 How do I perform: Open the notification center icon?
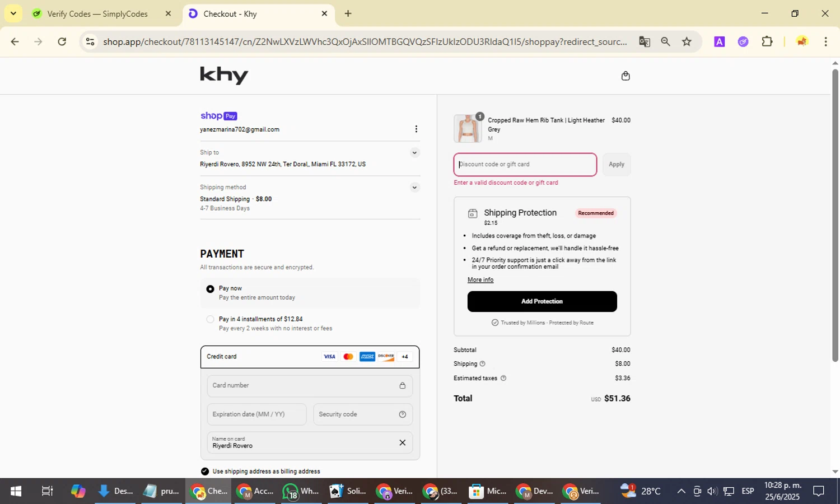(819, 491)
